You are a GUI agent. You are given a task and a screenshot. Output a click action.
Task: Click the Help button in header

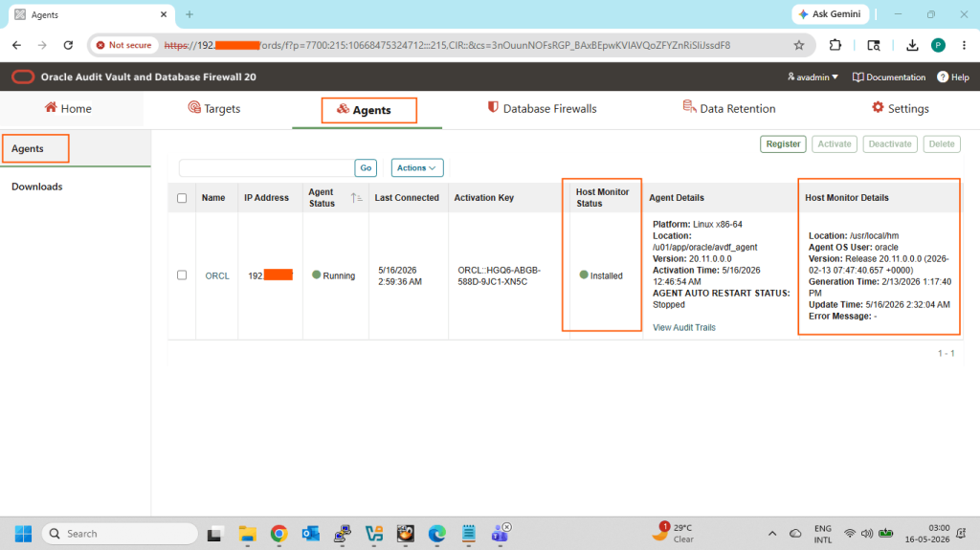coord(953,77)
